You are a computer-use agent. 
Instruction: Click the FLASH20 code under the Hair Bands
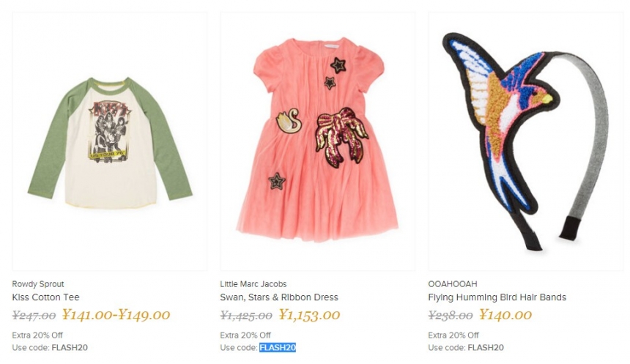pos(486,347)
